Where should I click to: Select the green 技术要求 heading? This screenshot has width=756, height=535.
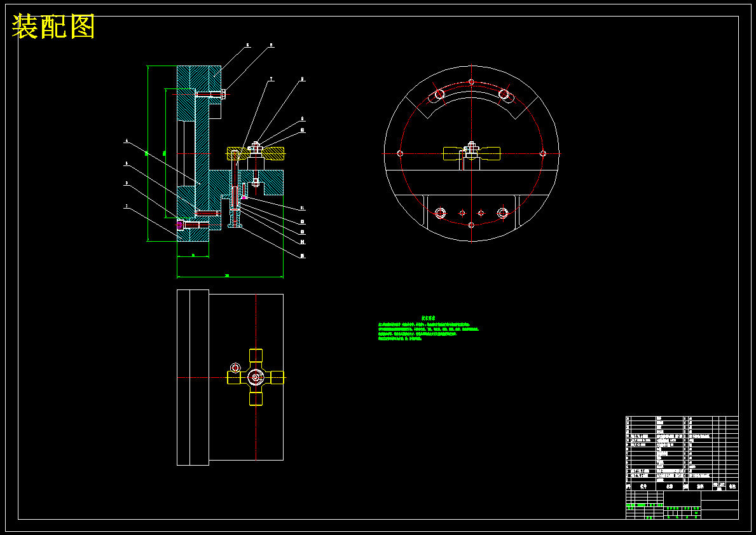tap(428, 319)
